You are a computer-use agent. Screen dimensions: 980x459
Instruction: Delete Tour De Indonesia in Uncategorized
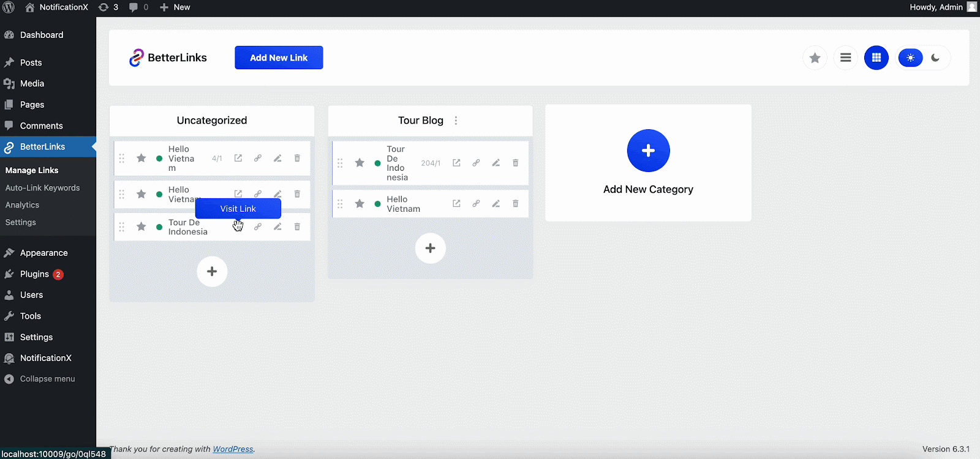click(297, 226)
